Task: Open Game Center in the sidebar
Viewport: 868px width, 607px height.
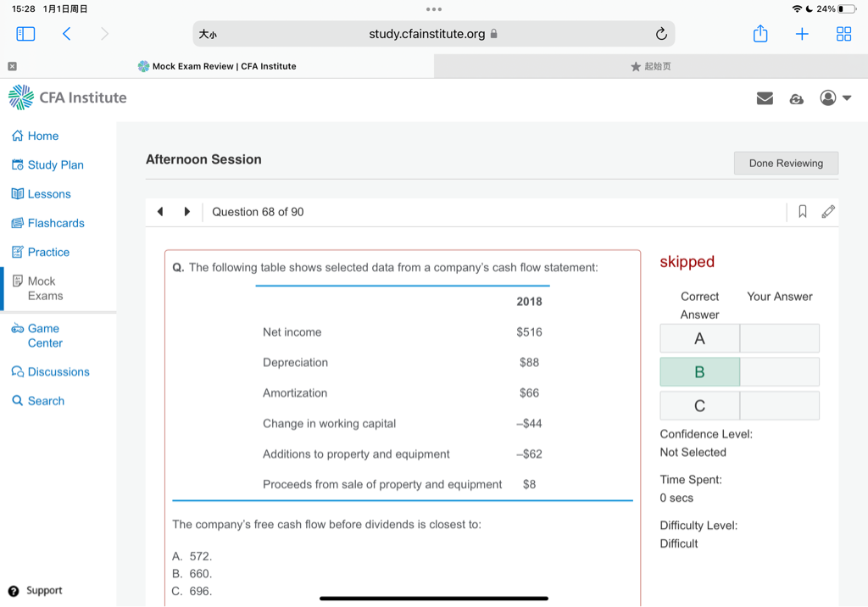Action: [37, 336]
